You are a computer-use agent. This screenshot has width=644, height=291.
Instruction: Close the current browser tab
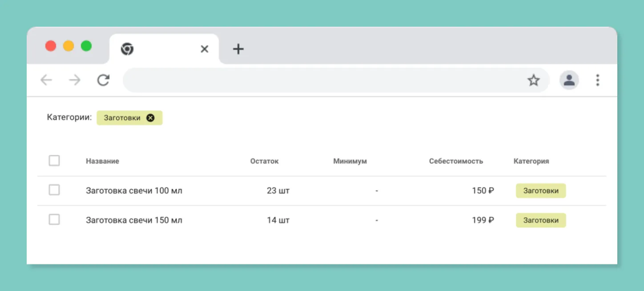click(205, 49)
